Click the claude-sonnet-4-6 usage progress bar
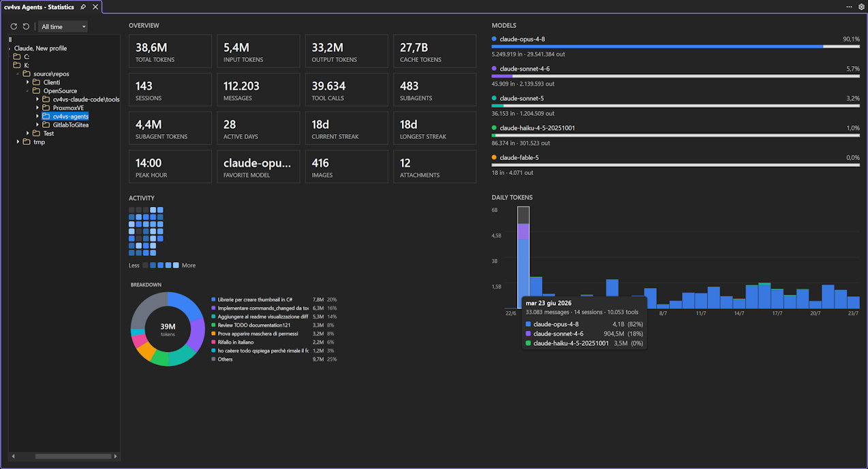868x469 pixels. point(676,76)
